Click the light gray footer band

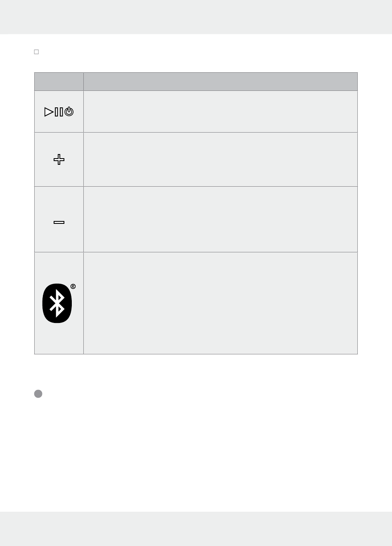(196, 529)
